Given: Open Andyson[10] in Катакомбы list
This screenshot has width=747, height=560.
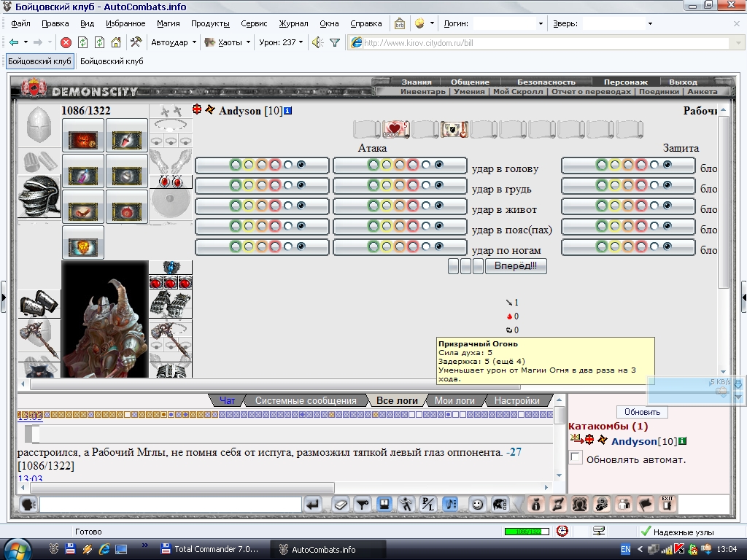Looking at the screenshot, I should pyautogui.click(x=644, y=441).
